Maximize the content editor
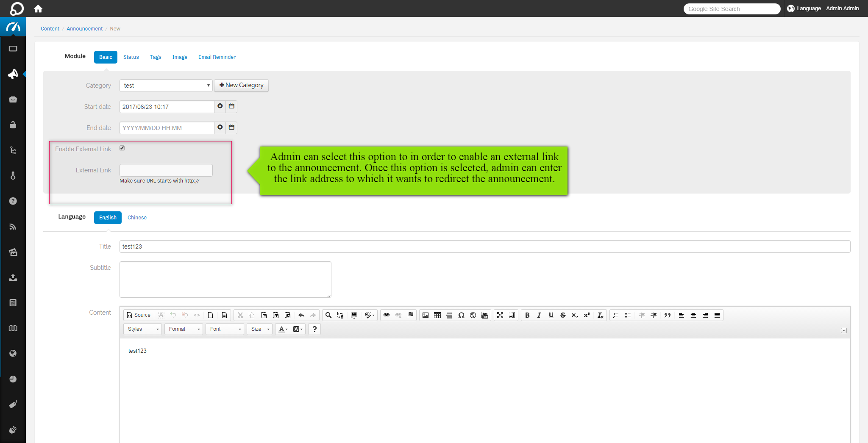 coord(500,315)
